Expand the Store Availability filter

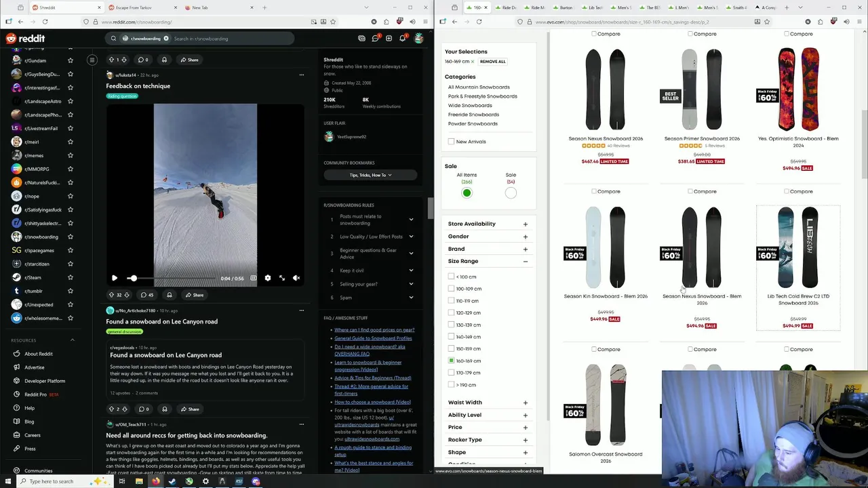tap(526, 224)
